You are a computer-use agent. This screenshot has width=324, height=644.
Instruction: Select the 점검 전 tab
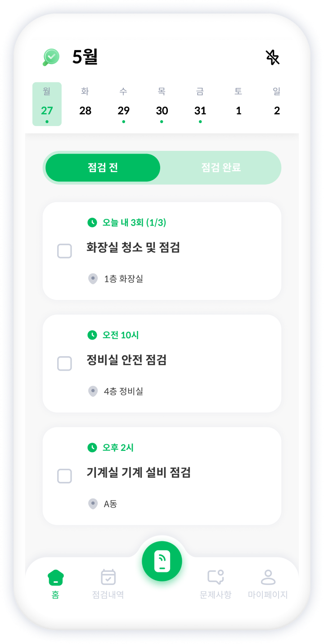[x=103, y=168]
